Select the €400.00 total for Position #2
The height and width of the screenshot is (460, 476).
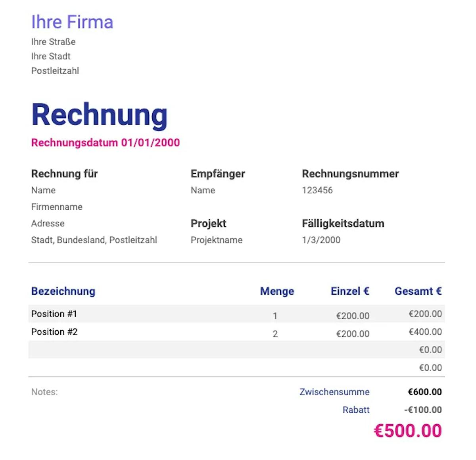click(x=425, y=332)
